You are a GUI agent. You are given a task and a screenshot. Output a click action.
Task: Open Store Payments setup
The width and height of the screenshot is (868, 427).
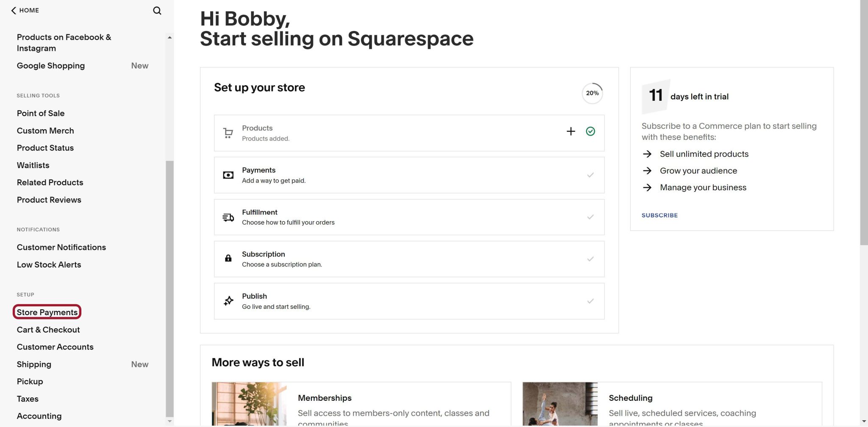click(x=47, y=312)
